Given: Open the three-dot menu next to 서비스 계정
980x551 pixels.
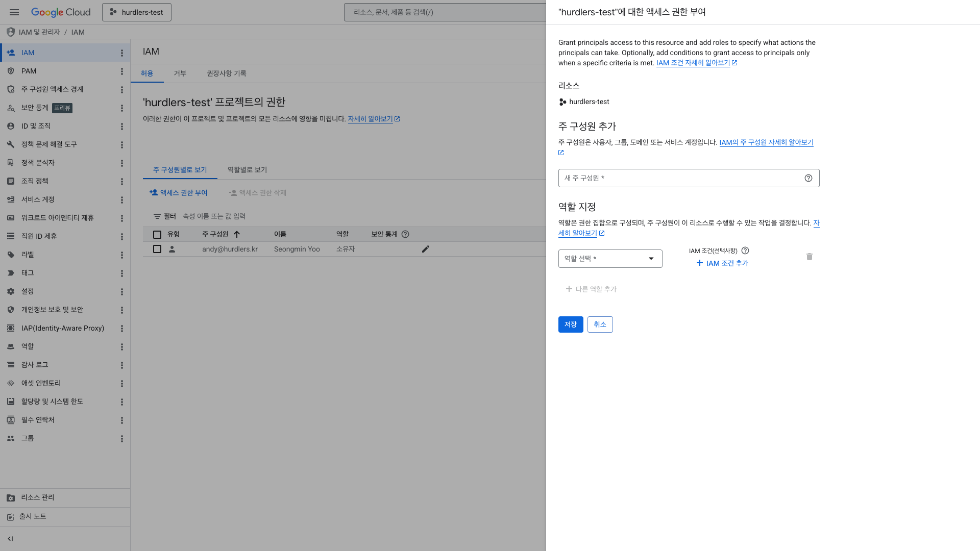Looking at the screenshot, I should pyautogui.click(x=122, y=200).
